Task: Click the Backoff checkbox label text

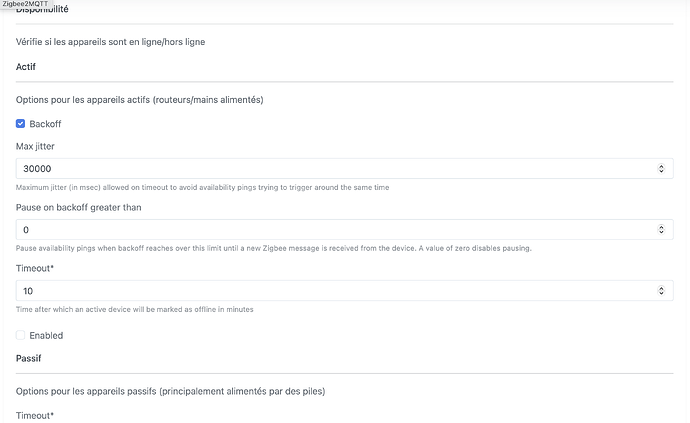Action: (x=46, y=124)
